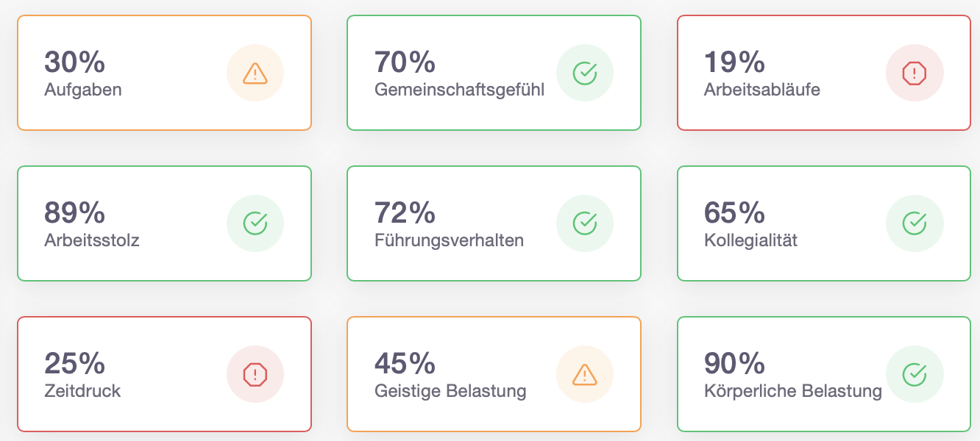Click the 89% Arbeitsstolz score
980x441 pixels.
click(x=74, y=212)
